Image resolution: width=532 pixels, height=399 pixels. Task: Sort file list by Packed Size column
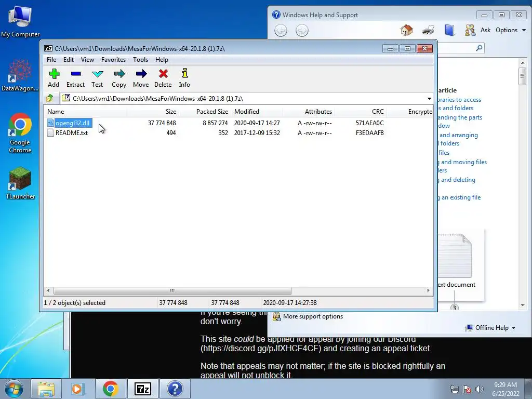[205, 112]
